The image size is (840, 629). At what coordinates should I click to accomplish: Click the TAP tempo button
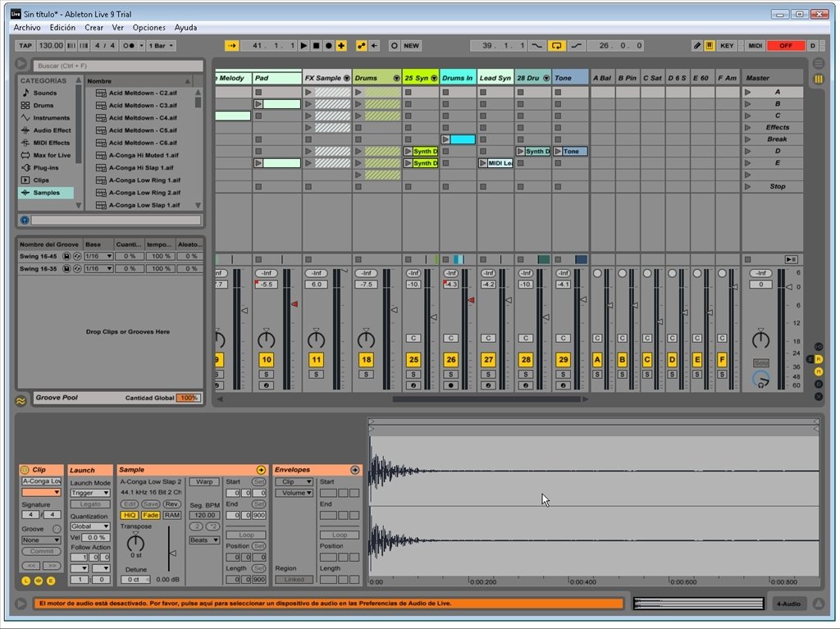(25, 46)
